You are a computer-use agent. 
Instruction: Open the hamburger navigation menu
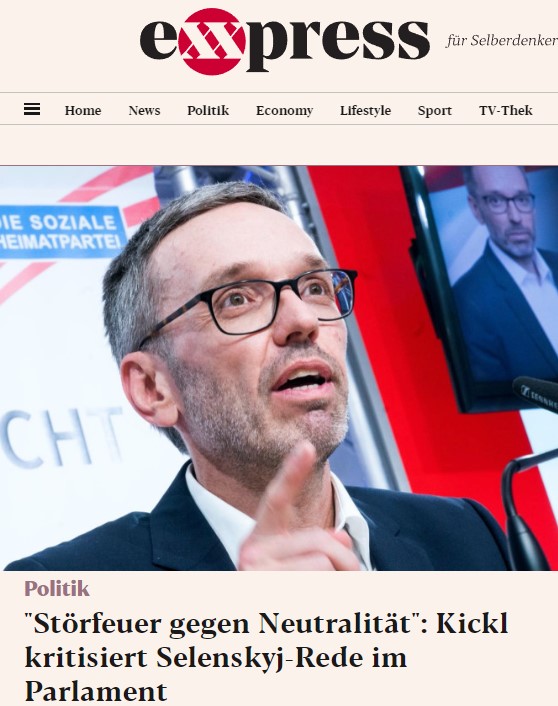point(32,109)
